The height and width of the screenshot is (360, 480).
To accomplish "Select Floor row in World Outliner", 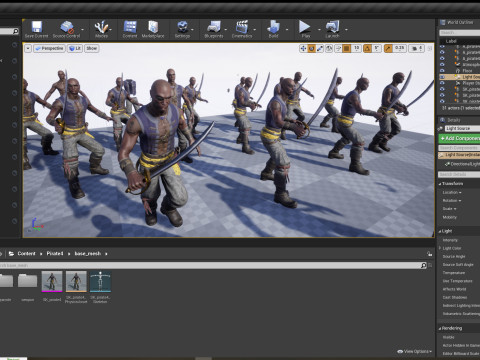I will click(x=459, y=71).
